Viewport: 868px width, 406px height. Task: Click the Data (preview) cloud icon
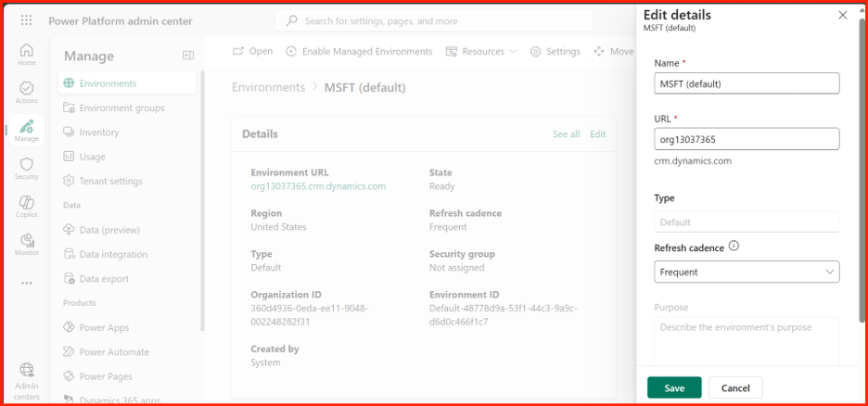tap(69, 230)
